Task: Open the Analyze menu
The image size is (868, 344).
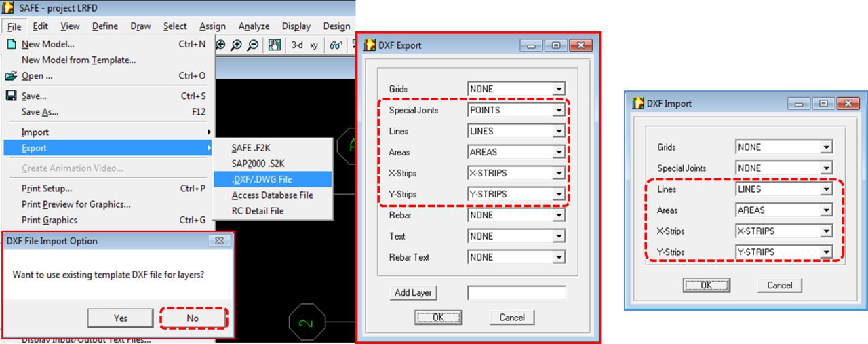Action: (x=254, y=26)
